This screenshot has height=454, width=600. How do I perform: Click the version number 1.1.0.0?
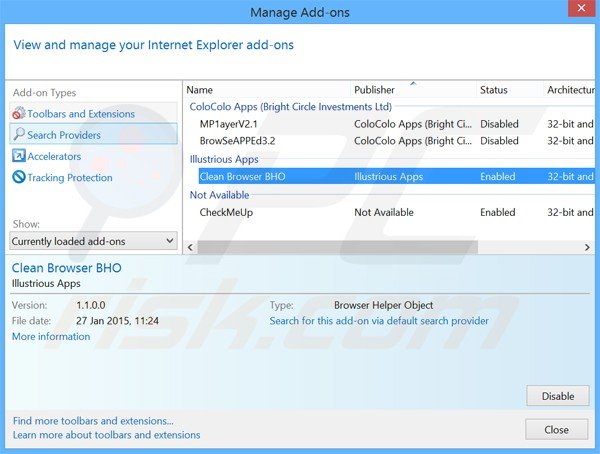click(x=91, y=305)
